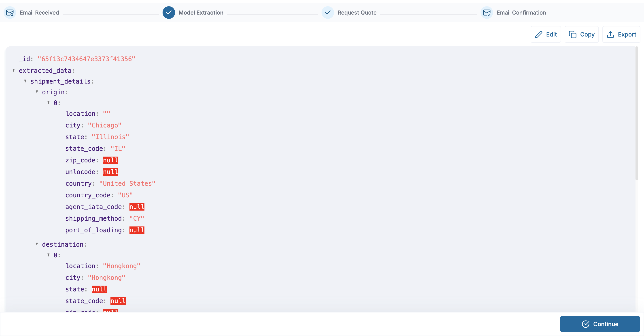Collapse the shipment_details tree node
Viewport: 644px width, 336px height.
(25, 81)
